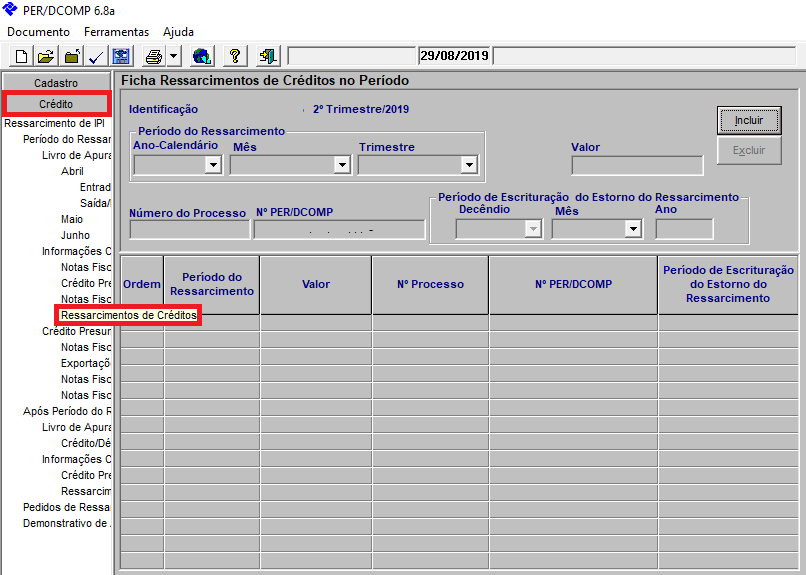Open the print options dropdown arrow

173,56
